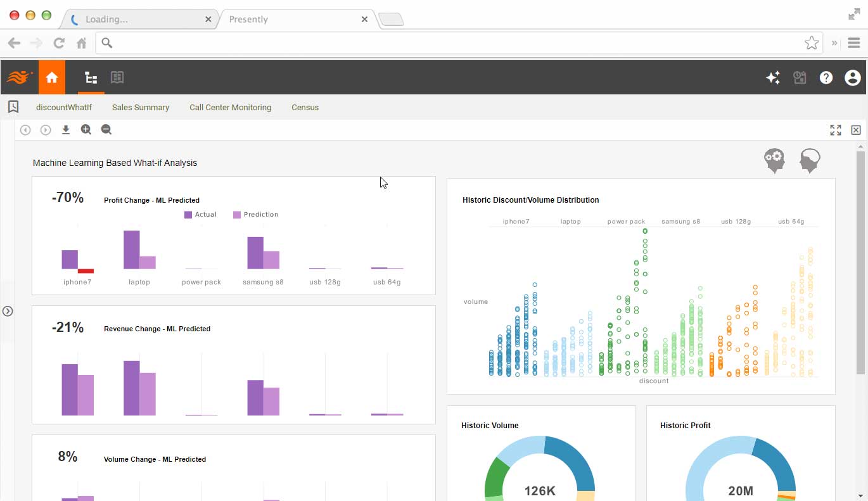Open the bookmarks icon beside discountWhatIf
The image size is (868, 501).
pyautogui.click(x=13, y=106)
